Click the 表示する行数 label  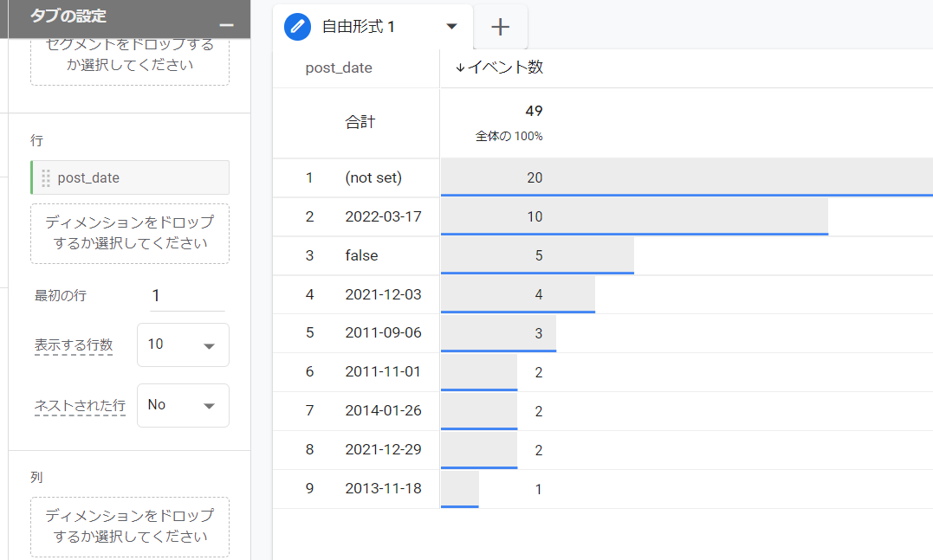tap(73, 345)
